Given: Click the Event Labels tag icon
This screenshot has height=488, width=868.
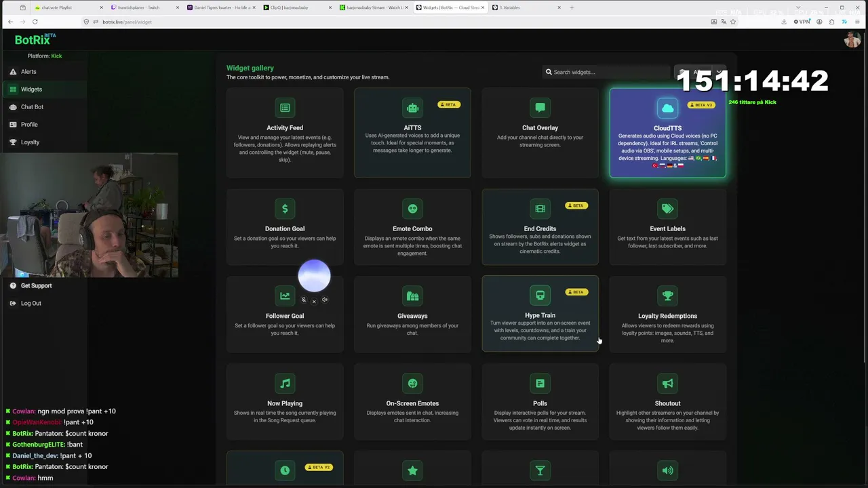Looking at the screenshot, I should coord(667,209).
